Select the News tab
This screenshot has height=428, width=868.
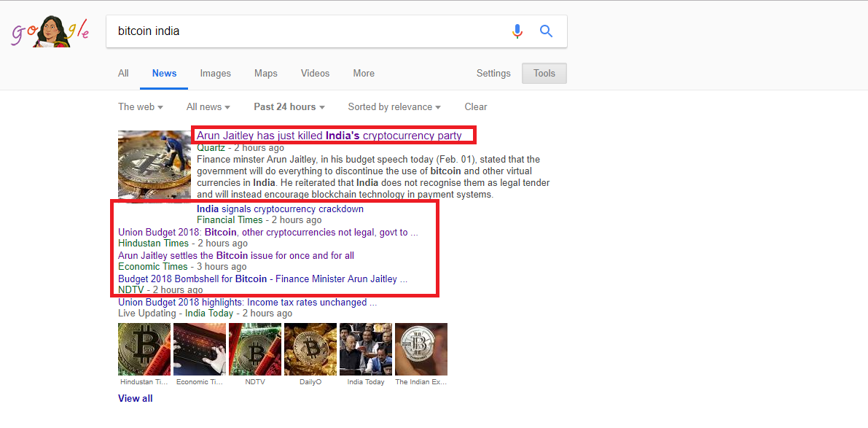click(165, 73)
